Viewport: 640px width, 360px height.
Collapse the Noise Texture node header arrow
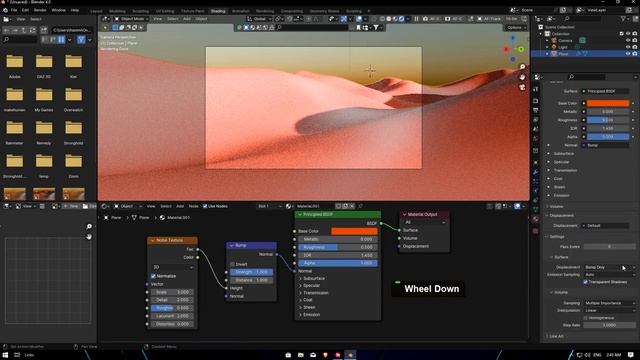pos(153,240)
